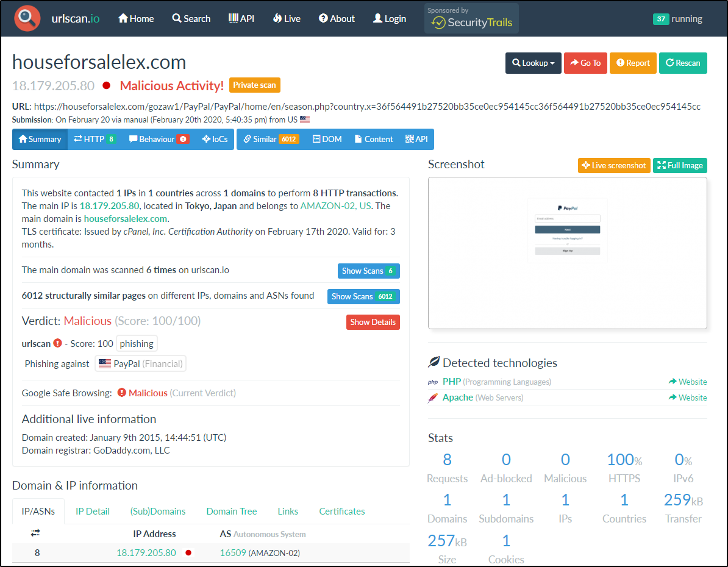Click the Go To button
This screenshot has height=567, width=728.
pyautogui.click(x=585, y=63)
